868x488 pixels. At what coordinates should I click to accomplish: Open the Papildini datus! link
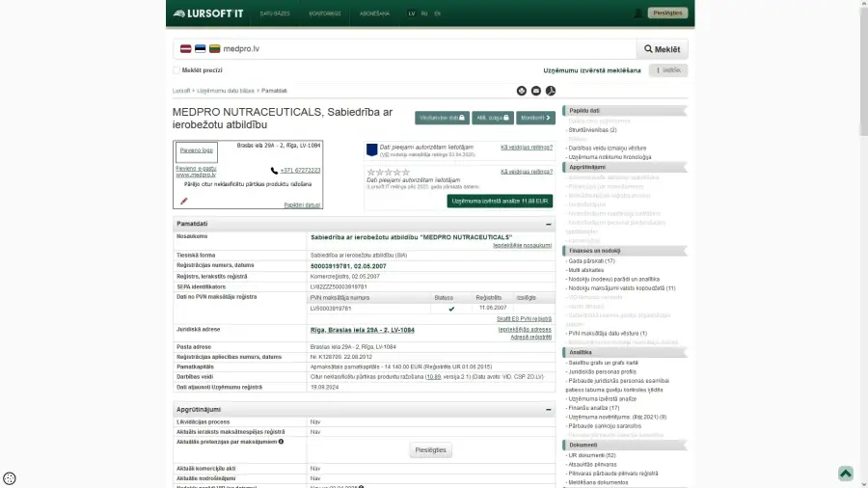pyautogui.click(x=302, y=205)
